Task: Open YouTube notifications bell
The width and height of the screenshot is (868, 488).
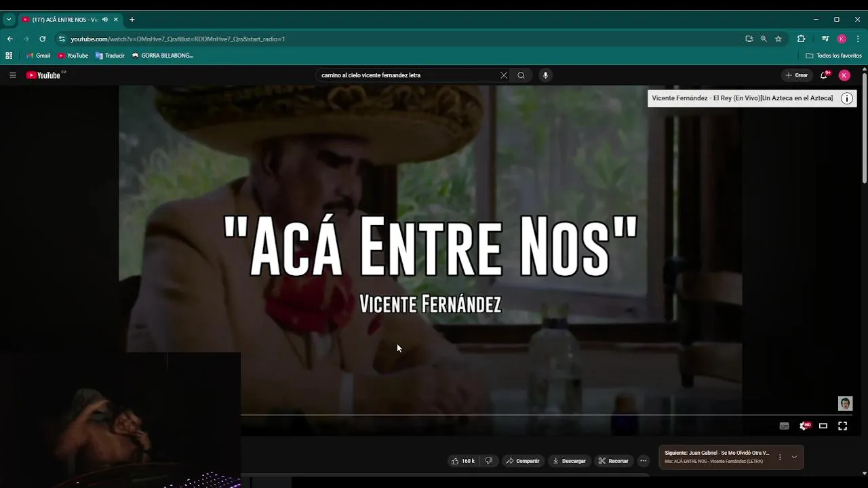Action: pos(825,75)
